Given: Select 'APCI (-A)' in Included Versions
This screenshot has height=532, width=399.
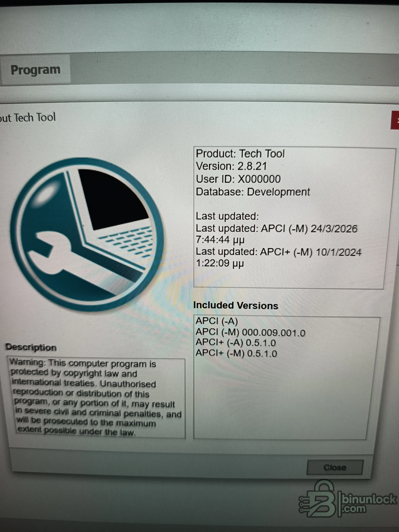Looking at the screenshot, I should tap(217, 321).
